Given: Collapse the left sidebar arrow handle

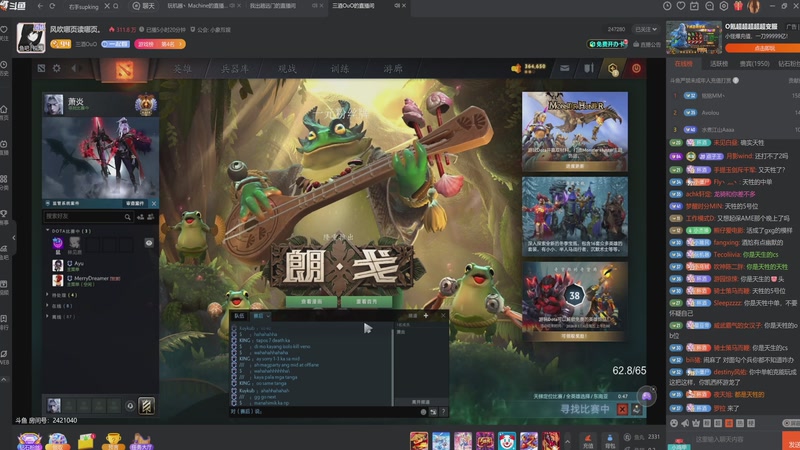Looking at the screenshot, I should 14,238.
